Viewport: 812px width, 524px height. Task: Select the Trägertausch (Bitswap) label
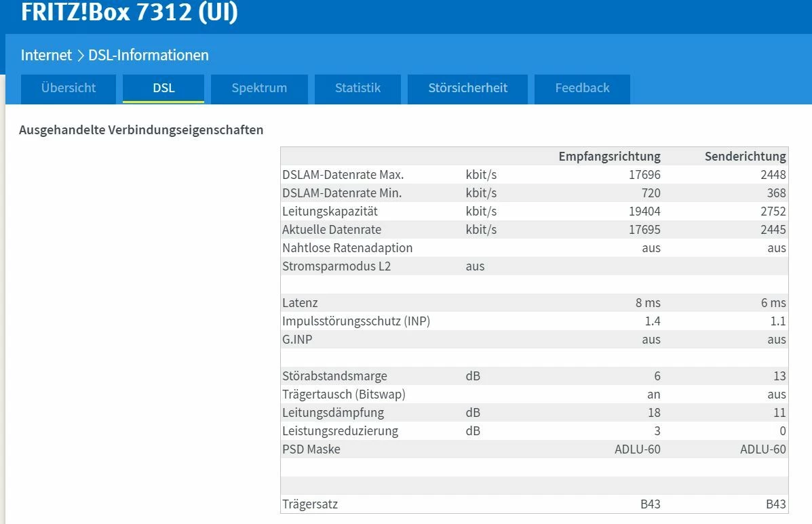344,394
